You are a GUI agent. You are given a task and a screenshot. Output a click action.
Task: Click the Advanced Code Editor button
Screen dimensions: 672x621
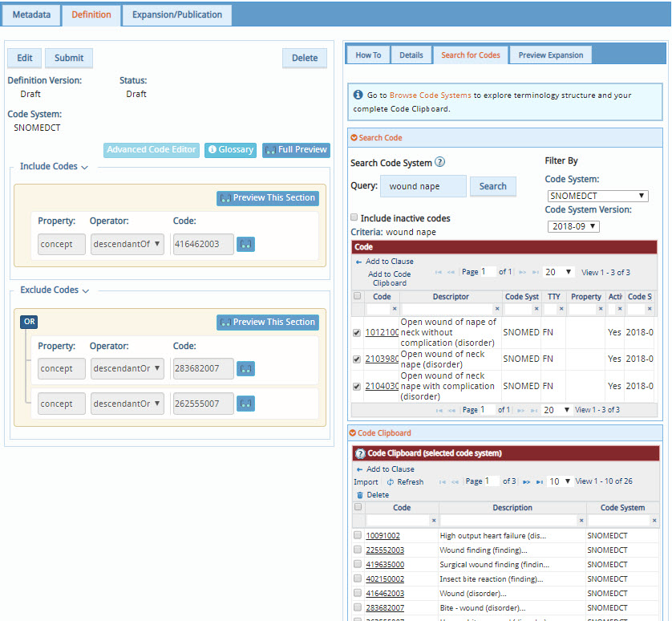151,150
